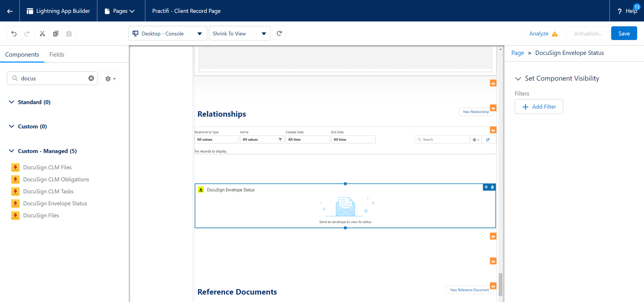Select DocuSign Envelope Status component icon

(x=15, y=203)
